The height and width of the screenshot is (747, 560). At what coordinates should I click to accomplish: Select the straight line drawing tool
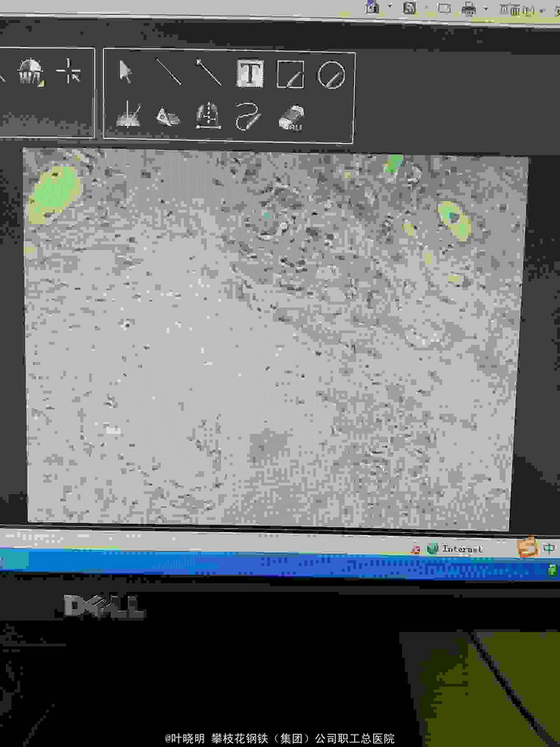tap(168, 72)
